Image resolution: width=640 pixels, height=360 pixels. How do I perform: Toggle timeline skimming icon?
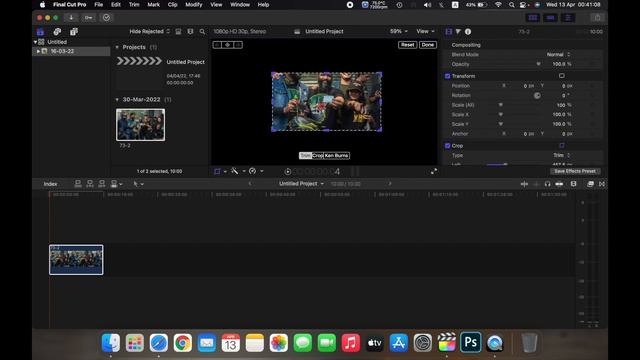524,184
